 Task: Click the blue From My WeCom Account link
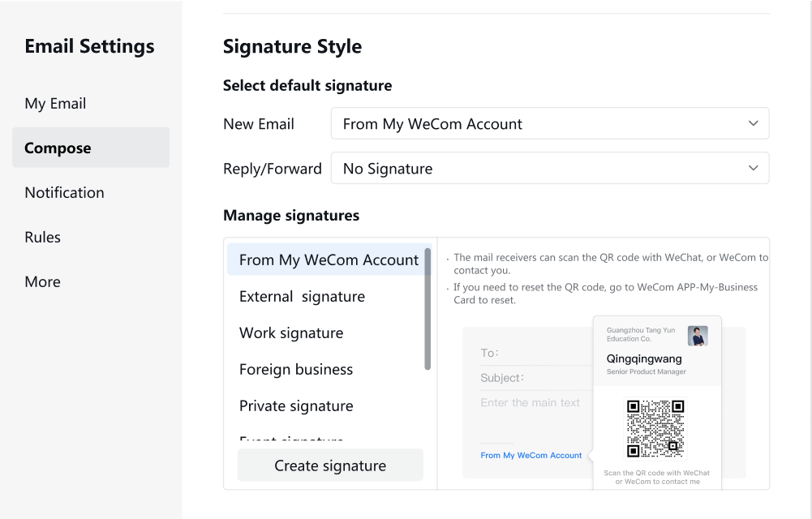tap(531, 456)
